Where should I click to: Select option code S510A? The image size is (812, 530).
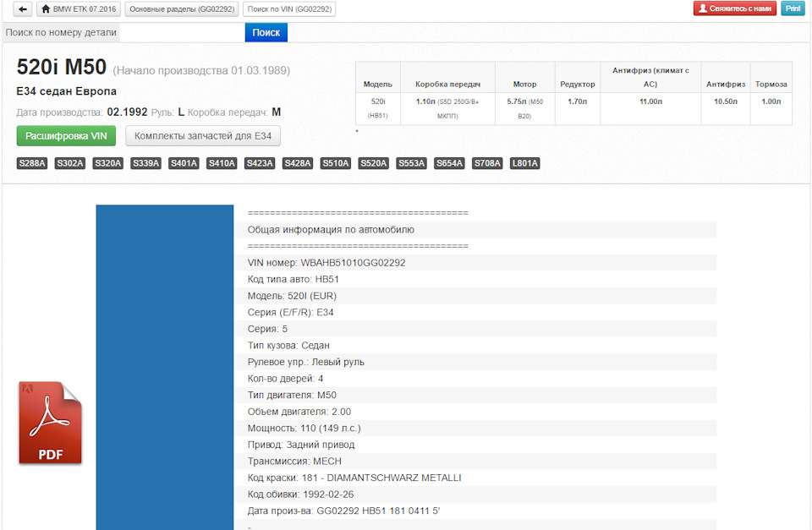click(336, 163)
